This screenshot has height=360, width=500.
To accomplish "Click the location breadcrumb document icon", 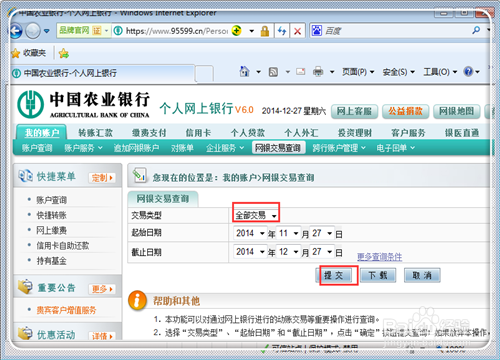I will [x=139, y=175].
